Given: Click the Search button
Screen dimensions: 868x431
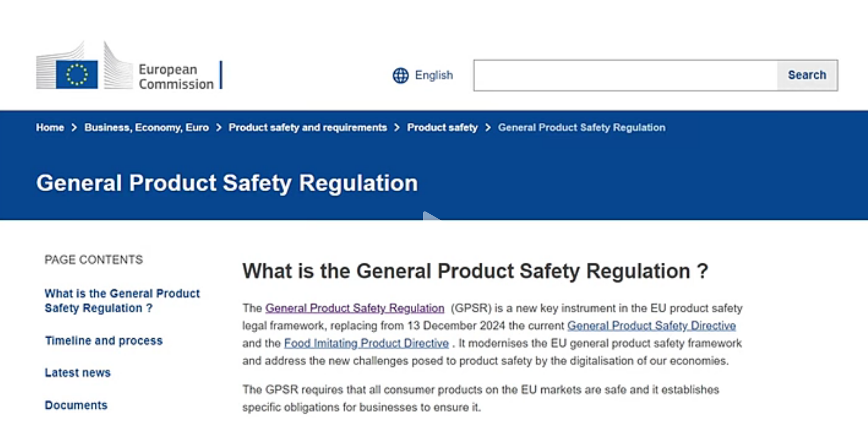Looking at the screenshot, I should pos(807,75).
